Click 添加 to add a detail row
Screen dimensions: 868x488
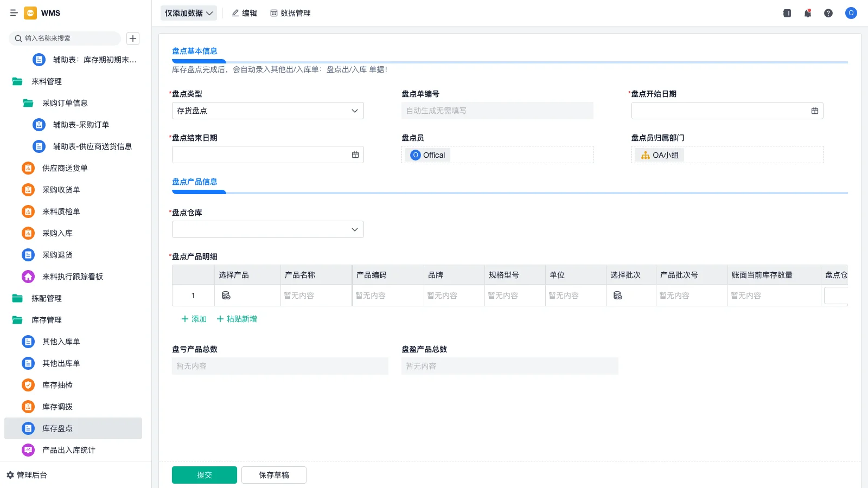coord(194,319)
